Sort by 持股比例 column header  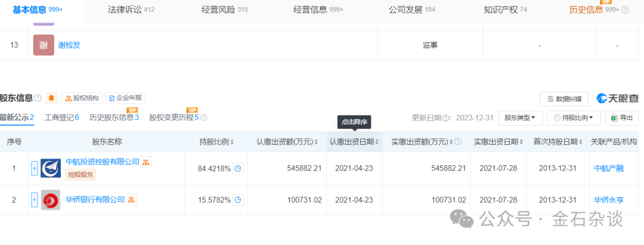(216, 142)
